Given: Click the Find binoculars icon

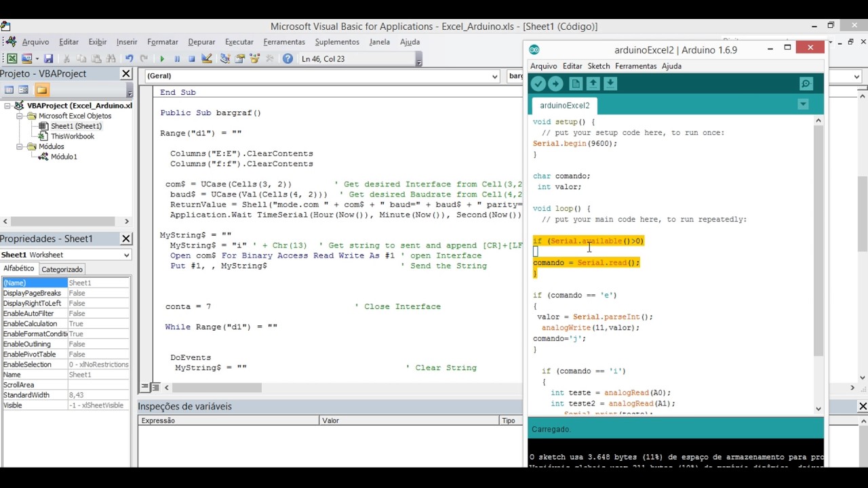Looking at the screenshot, I should pyautogui.click(x=111, y=59).
